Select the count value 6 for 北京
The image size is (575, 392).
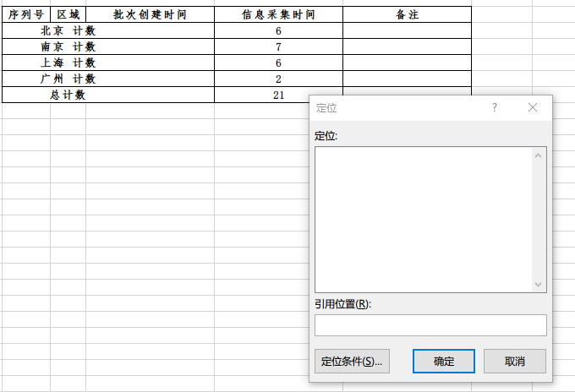pyautogui.click(x=278, y=30)
